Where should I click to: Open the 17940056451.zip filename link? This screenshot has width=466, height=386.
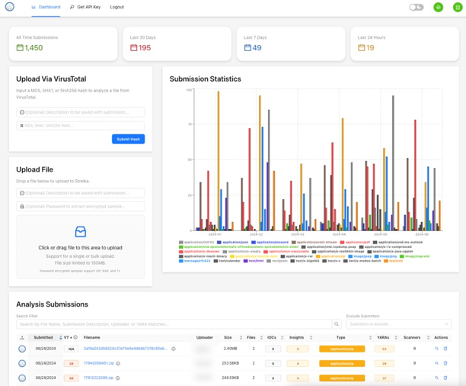click(99, 363)
